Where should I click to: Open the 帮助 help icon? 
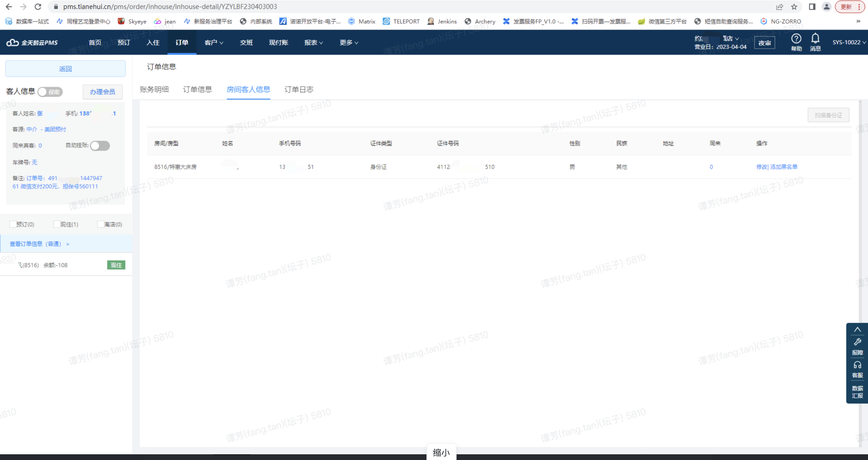796,42
